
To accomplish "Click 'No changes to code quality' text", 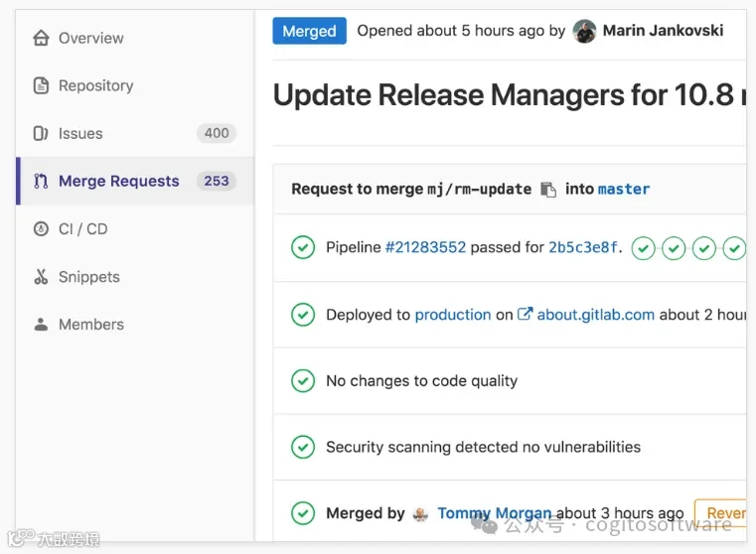I will pos(421,381).
